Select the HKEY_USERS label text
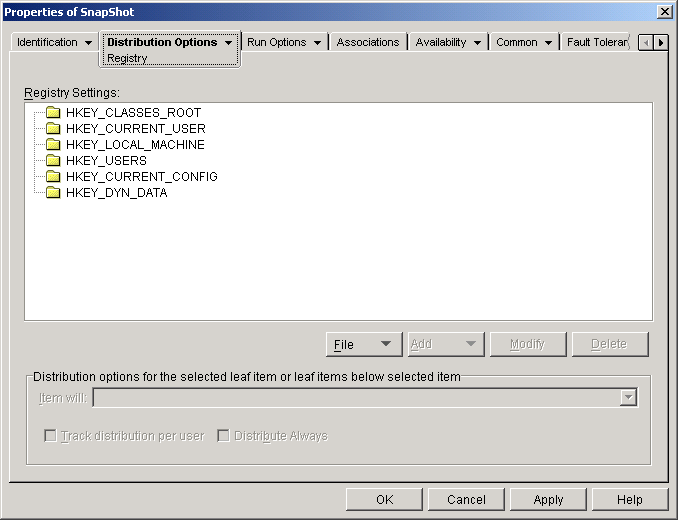 click(x=106, y=161)
